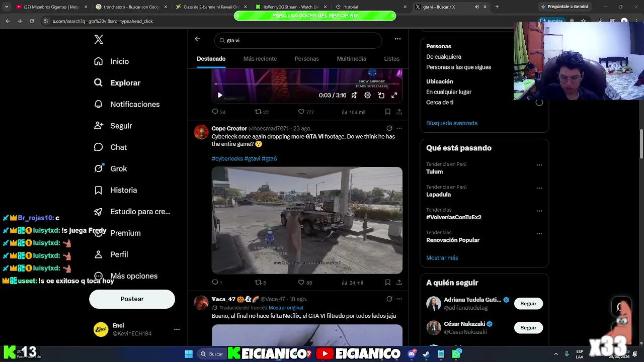Viewport: 644px width, 362px height.
Task: Click 'Mostrar más' under trends
Action: (x=442, y=258)
